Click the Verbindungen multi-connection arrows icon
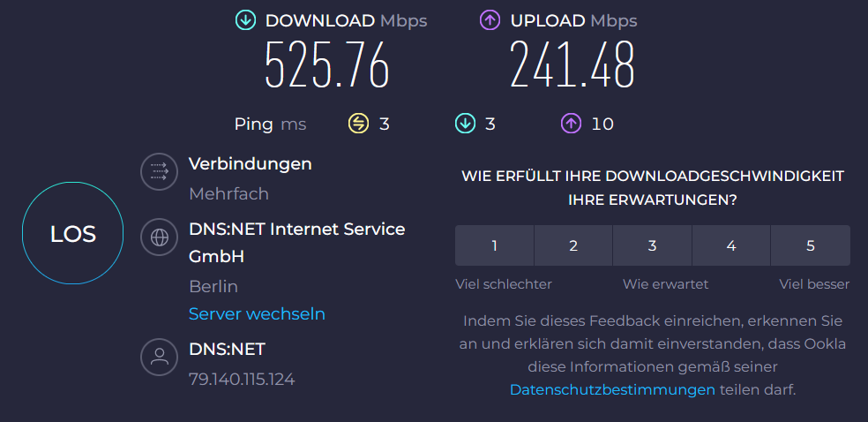Image resolution: width=868 pixels, height=422 pixels. click(x=160, y=171)
